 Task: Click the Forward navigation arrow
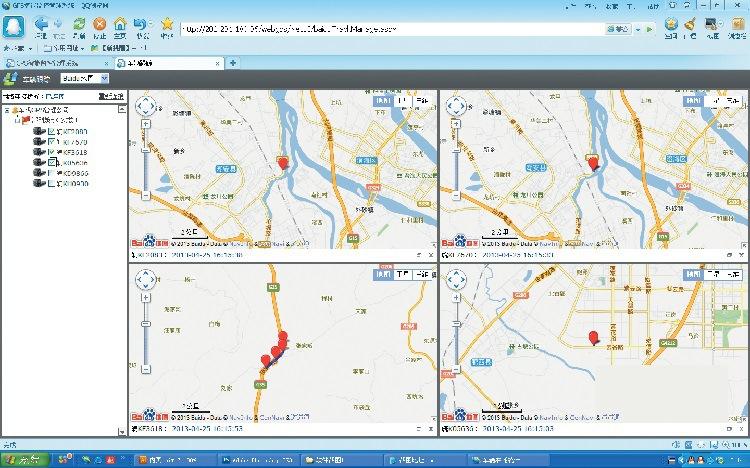(58, 24)
